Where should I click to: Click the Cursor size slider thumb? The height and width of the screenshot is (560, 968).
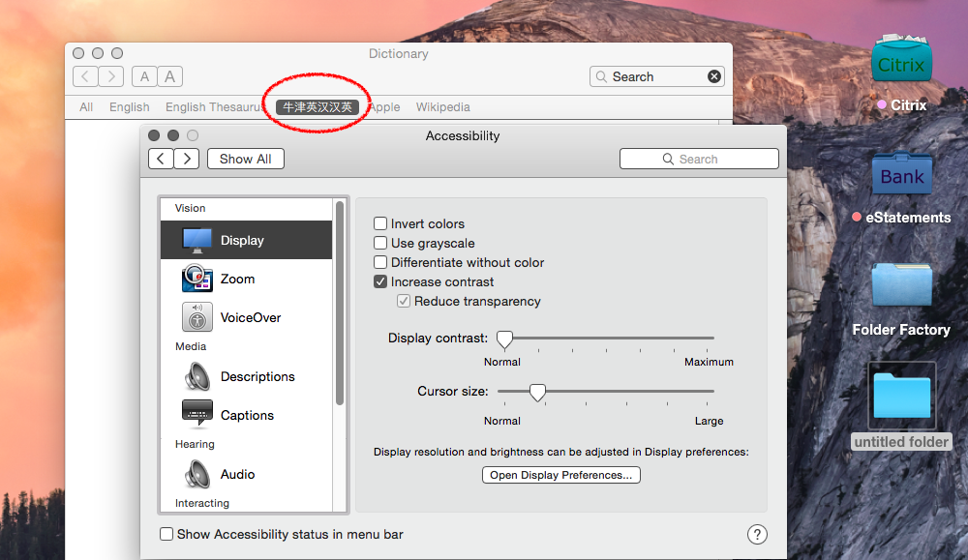(x=537, y=392)
